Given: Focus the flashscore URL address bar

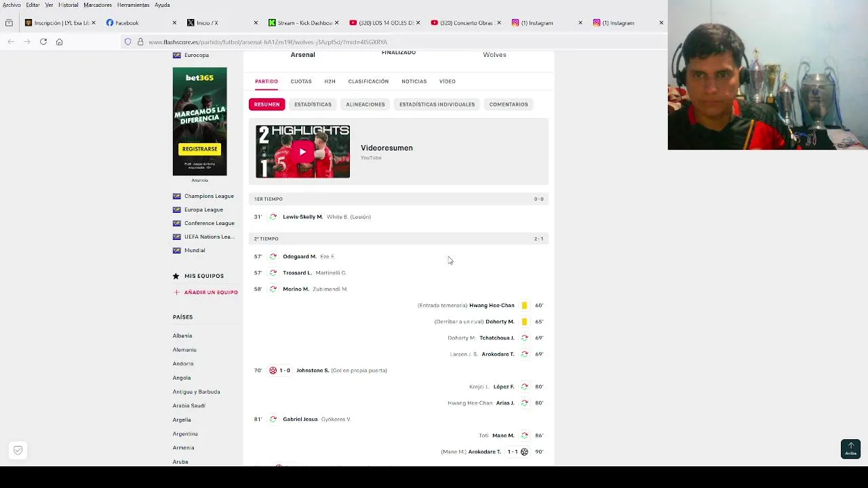Looking at the screenshot, I should click(268, 42).
